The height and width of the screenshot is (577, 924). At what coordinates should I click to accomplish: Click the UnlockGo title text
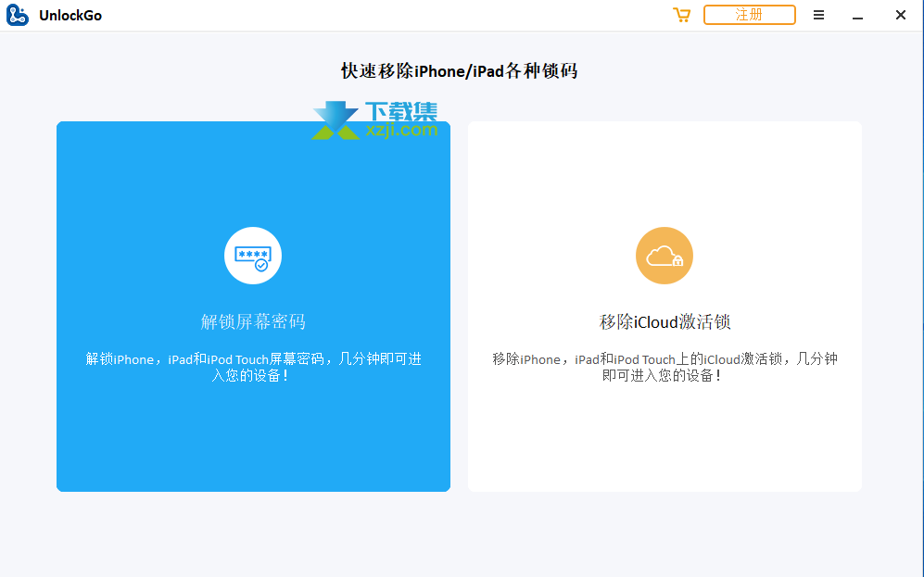(x=70, y=16)
